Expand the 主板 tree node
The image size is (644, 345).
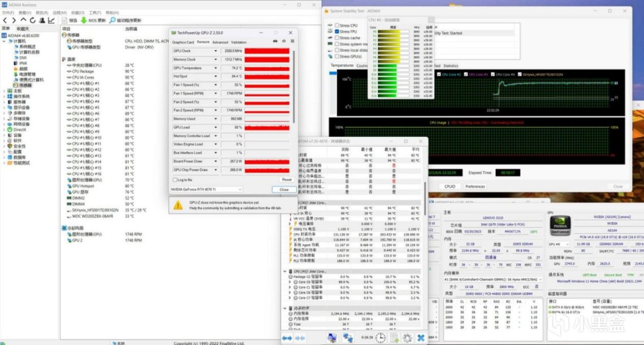[4, 90]
